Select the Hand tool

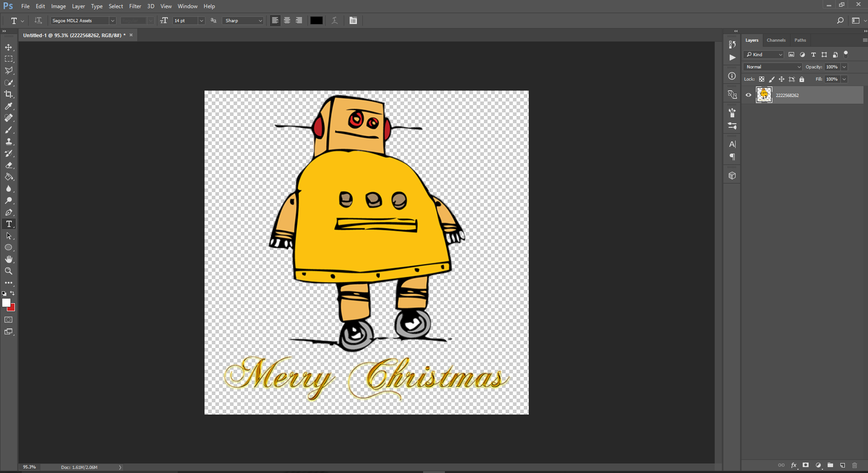tap(9, 259)
